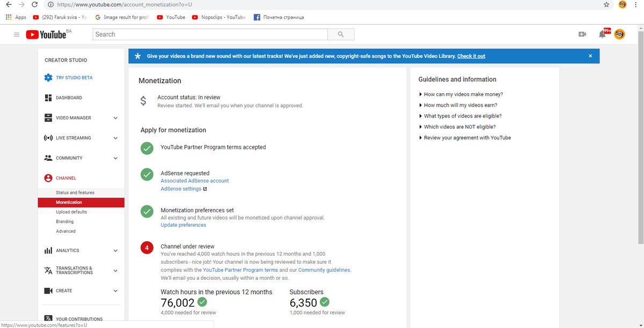Reload the page
The image size is (644, 328).
[34, 4]
